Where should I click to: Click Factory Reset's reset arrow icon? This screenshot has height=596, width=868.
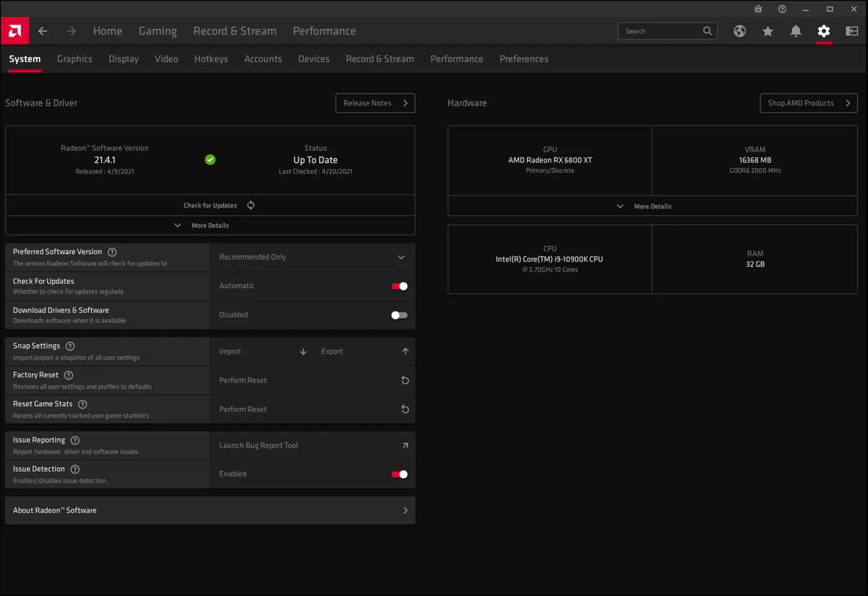[x=405, y=380]
